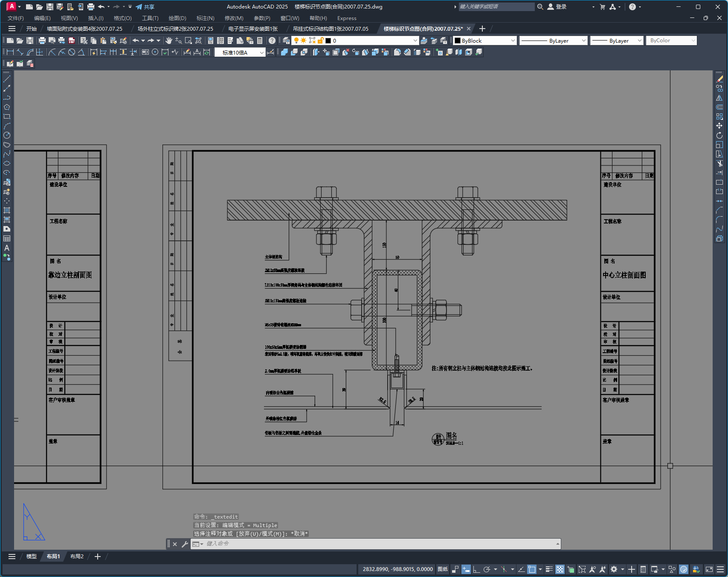
Task: Open a new drawing tab with plus
Action: click(482, 29)
